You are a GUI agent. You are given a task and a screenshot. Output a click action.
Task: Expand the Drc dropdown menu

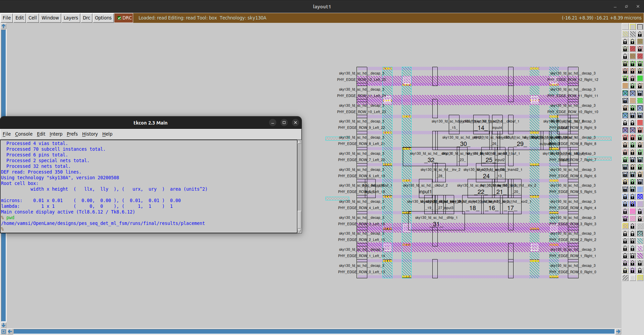click(87, 18)
